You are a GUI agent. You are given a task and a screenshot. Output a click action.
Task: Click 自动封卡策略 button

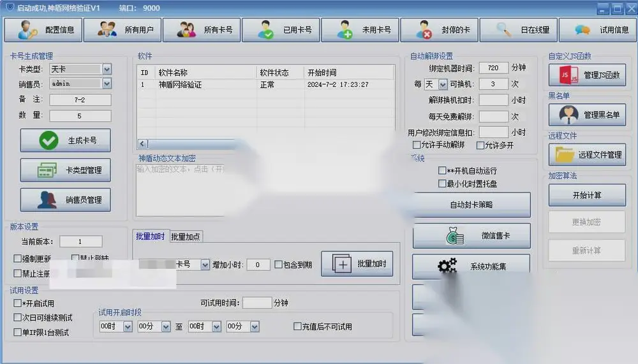471,205
